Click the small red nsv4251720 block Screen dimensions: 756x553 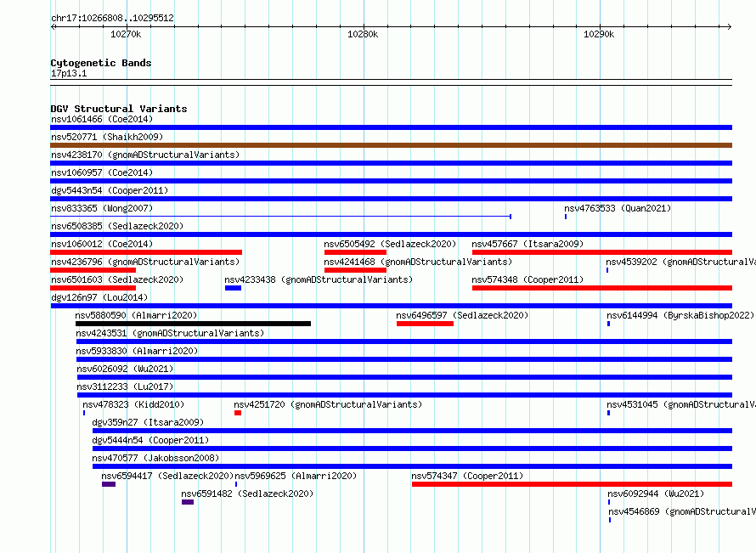[x=238, y=413]
